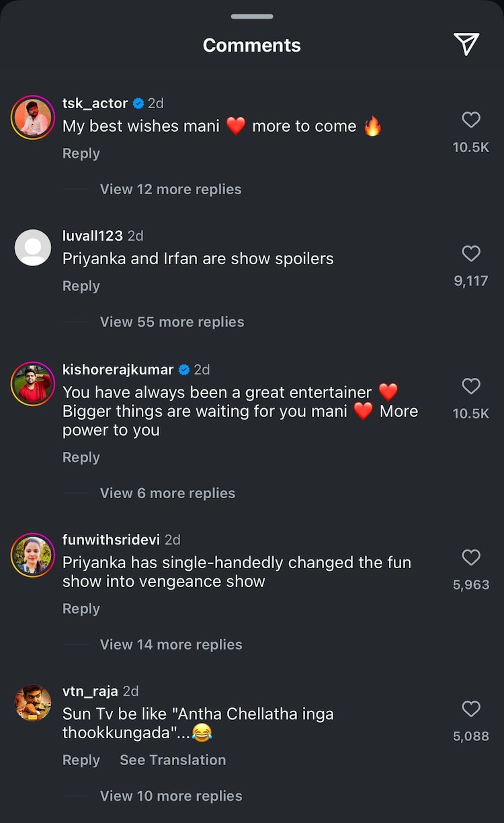This screenshot has width=504, height=823.
Task: Tap the heart on funwithsridevi's comment
Action: 471,557
